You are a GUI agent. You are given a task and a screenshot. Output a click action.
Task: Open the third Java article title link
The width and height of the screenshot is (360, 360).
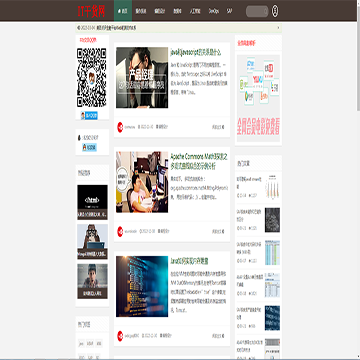click(x=189, y=260)
